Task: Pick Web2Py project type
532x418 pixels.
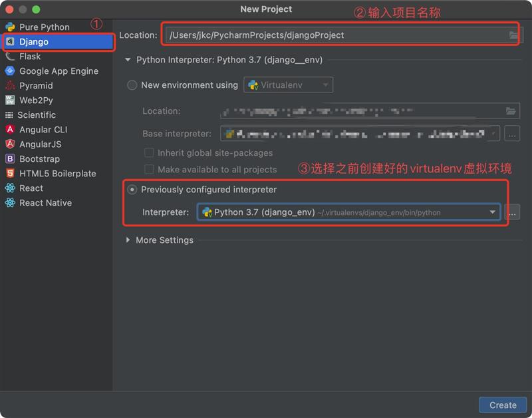Action: (36, 100)
